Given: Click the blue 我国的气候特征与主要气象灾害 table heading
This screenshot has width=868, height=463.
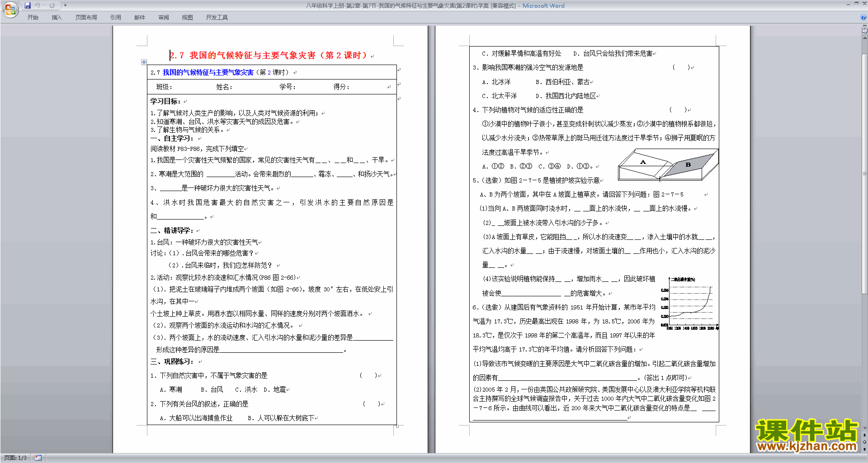Looking at the screenshot, I should pyautogui.click(x=208, y=72).
